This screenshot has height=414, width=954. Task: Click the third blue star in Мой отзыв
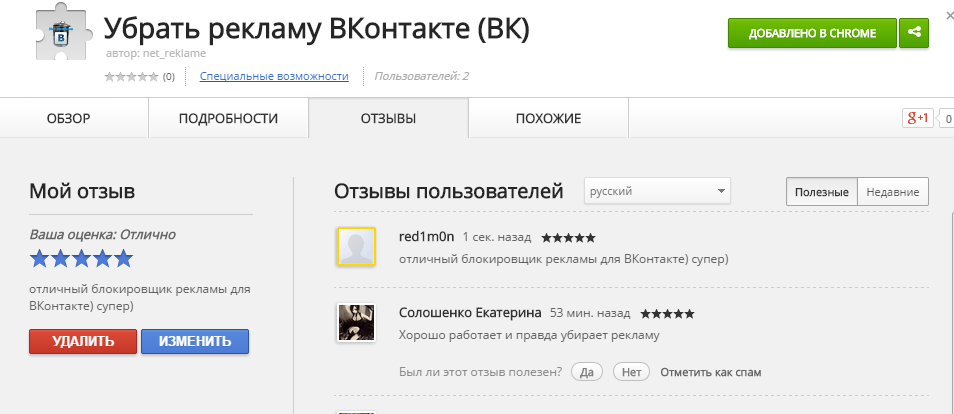[x=82, y=259]
